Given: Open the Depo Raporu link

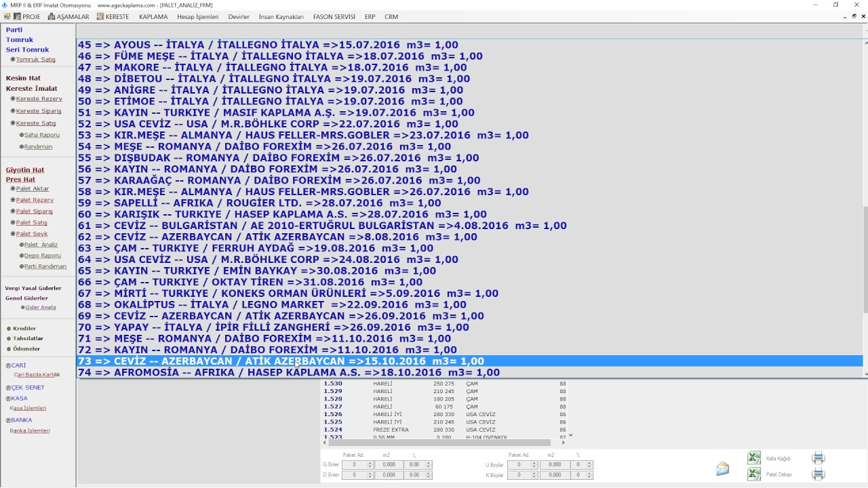Looking at the screenshot, I should click(43, 256).
